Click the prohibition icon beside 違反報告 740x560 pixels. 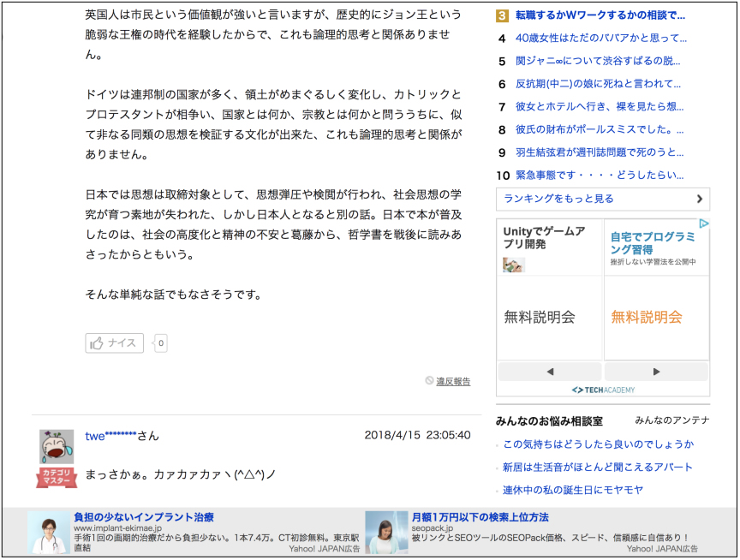[x=429, y=380]
